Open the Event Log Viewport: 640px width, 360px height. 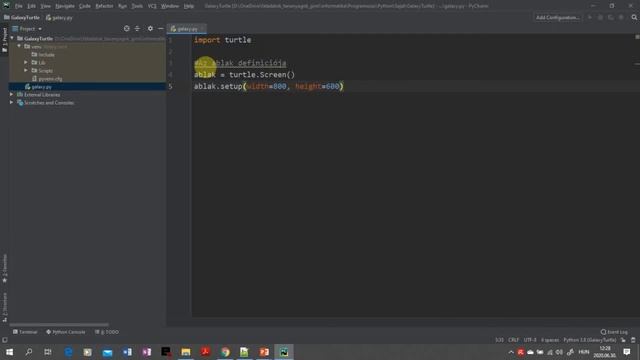[614, 332]
